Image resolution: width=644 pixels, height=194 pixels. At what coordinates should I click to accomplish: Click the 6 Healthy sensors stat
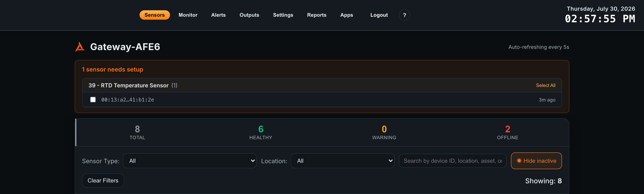[261, 132]
